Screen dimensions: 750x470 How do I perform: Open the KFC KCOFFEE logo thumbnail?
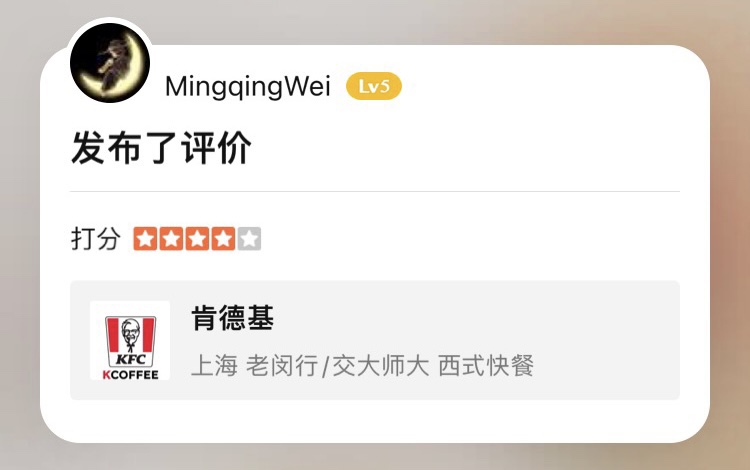pos(130,340)
